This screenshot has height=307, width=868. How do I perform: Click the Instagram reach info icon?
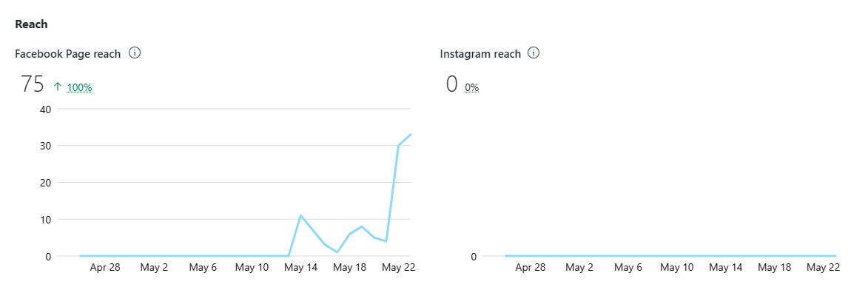click(533, 53)
